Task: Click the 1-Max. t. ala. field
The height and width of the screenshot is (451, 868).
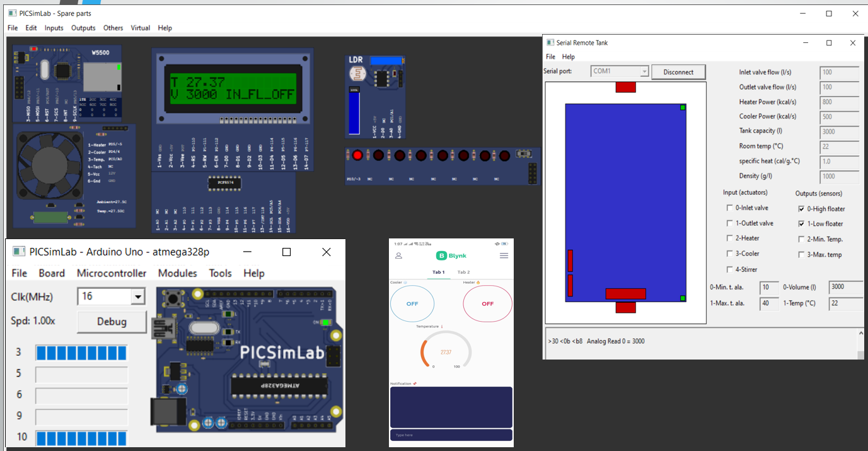Action: [x=770, y=303]
